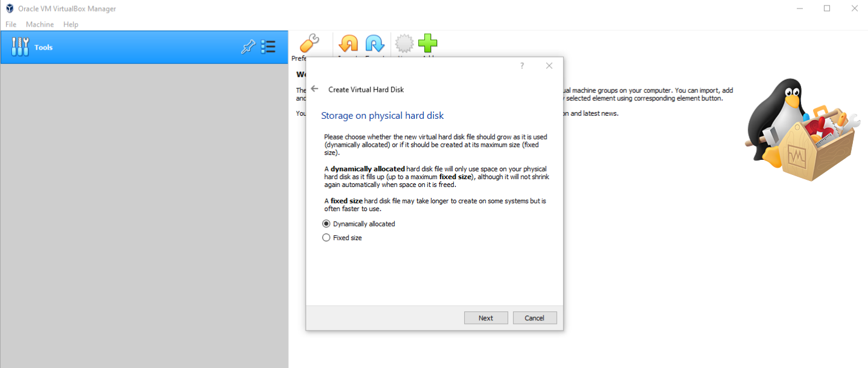The width and height of the screenshot is (868, 368).
Task: Maximize the VirtualBox Manager window
Action: click(x=827, y=8)
